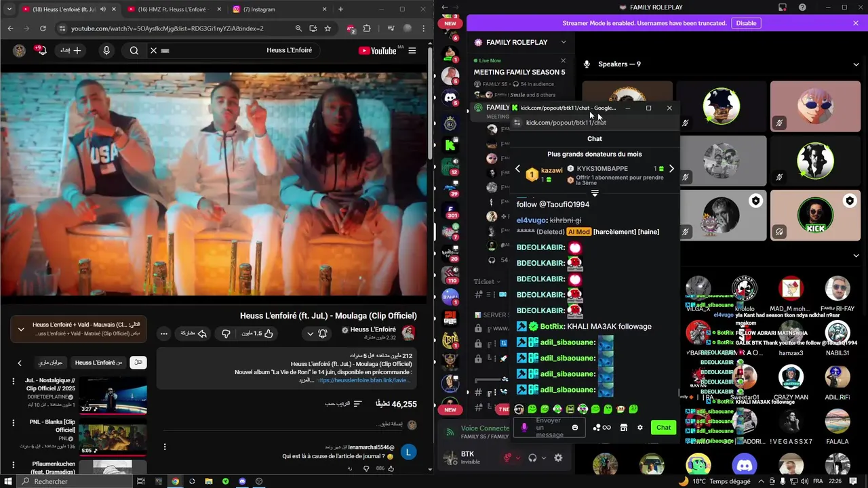Viewport: 868px width, 488px height.
Task: Select the Heuss L'Enfoiré filter chip
Action: click(x=99, y=363)
